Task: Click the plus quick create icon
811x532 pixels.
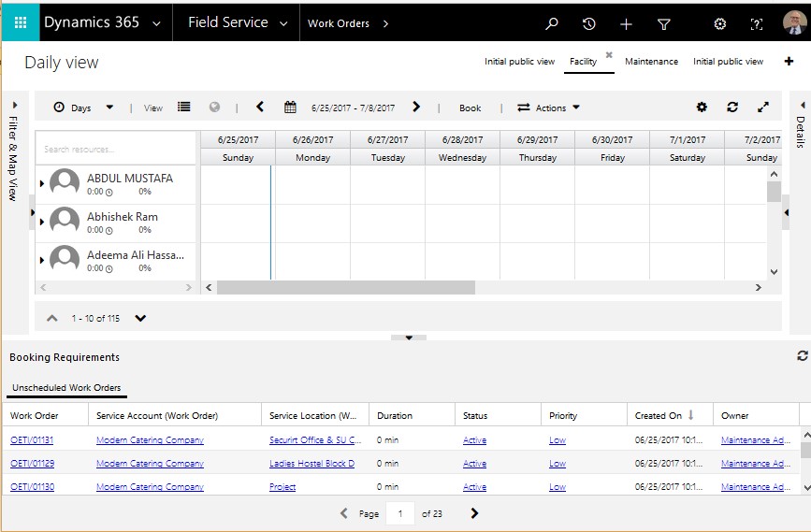Action: 626,23
